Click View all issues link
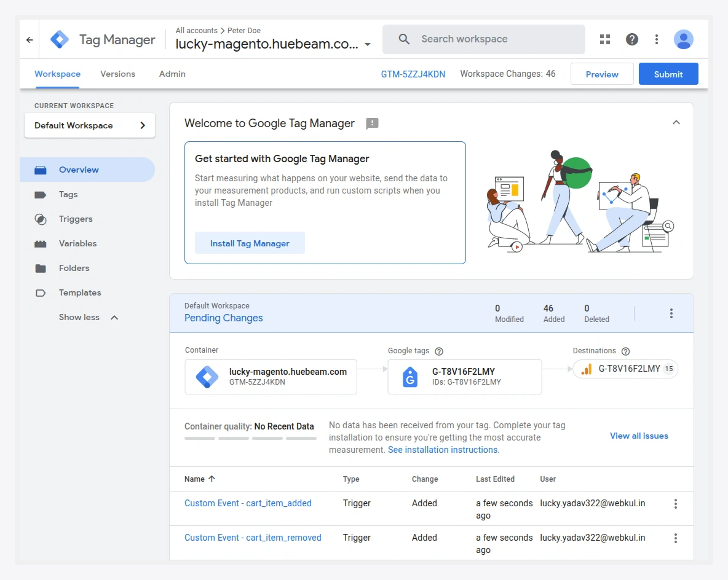This screenshot has width=728, height=580. point(639,436)
